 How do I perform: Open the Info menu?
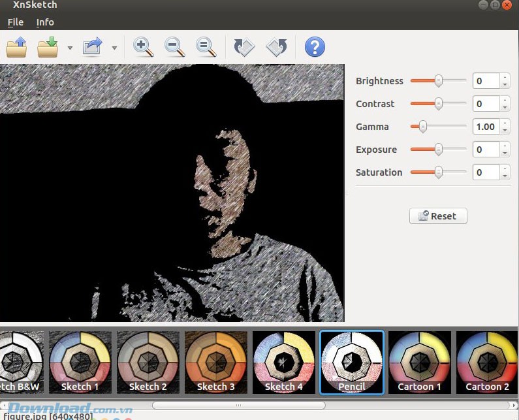click(x=45, y=22)
